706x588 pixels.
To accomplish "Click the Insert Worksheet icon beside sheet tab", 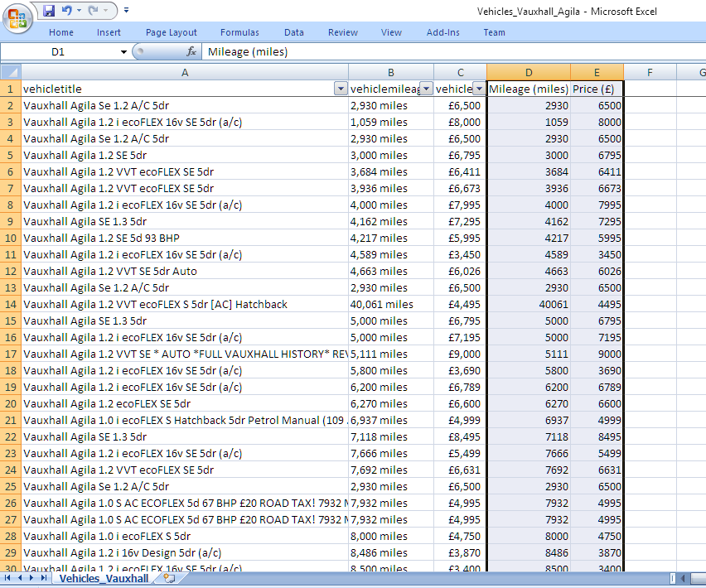I will point(169,578).
